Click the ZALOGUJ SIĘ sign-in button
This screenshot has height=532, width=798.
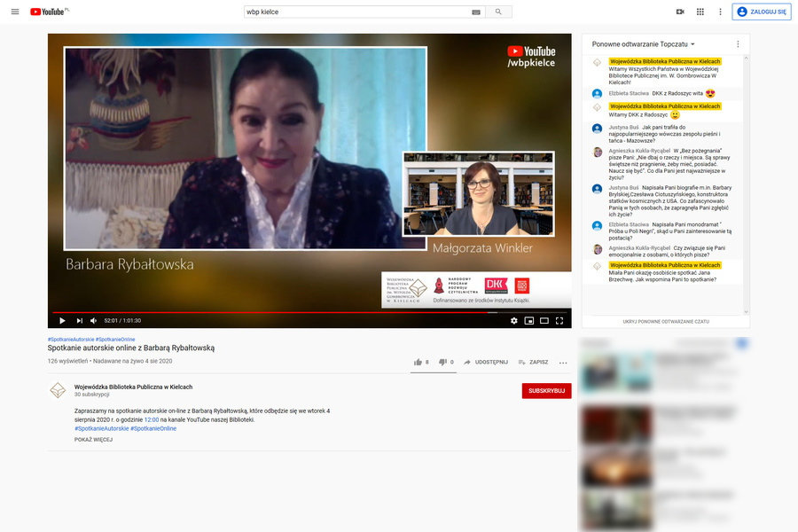(x=762, y=12)
